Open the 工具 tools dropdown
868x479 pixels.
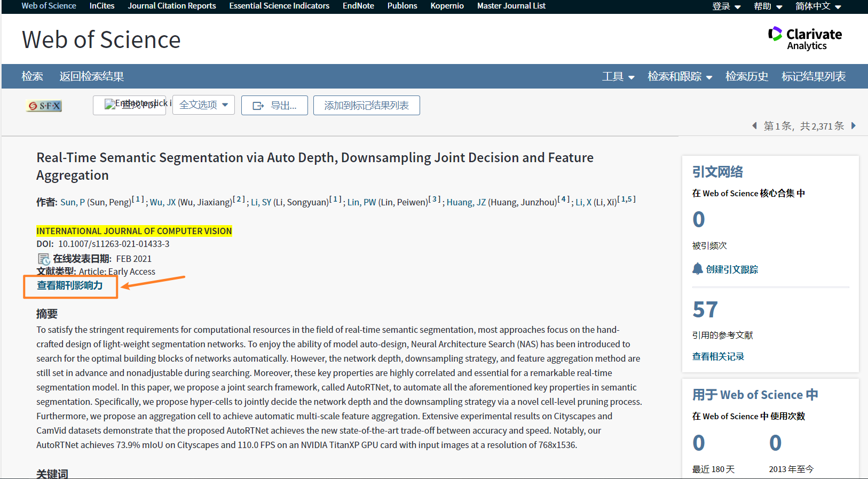click(x=618, y=76)
